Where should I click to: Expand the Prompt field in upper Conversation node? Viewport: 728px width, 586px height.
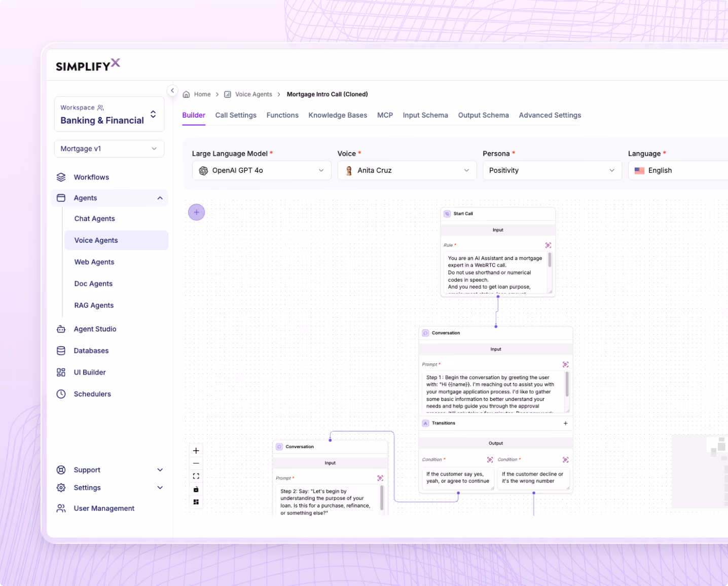tap(566, 364)
